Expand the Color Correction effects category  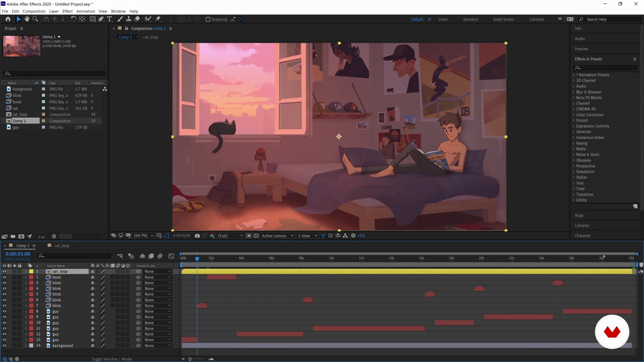tap(574, 115)
